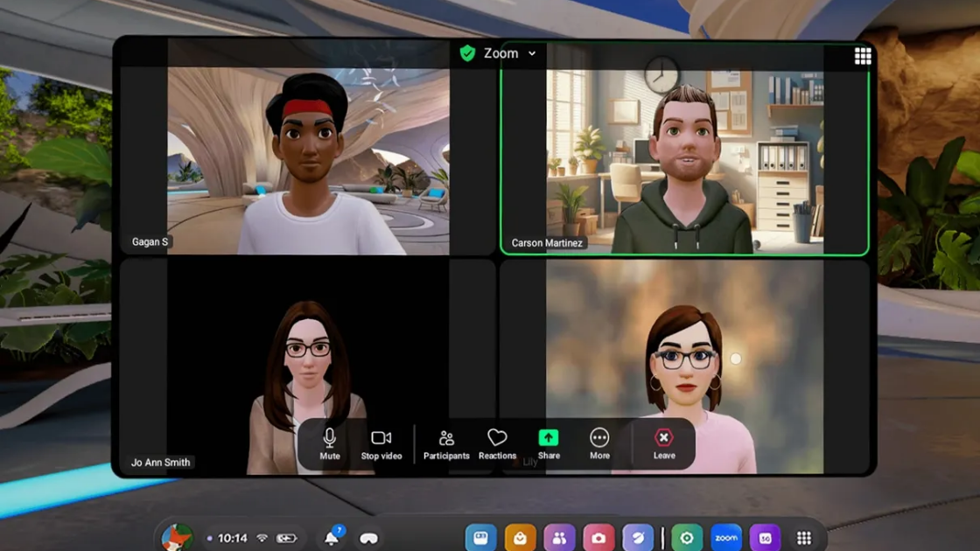Select Carson Martinez video tile
Screen dimensions: 980x551
point(684,149)
